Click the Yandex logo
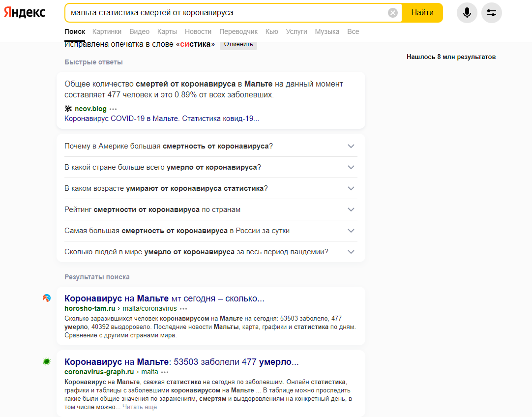This screenshot has width=532, height=417. 25,13
